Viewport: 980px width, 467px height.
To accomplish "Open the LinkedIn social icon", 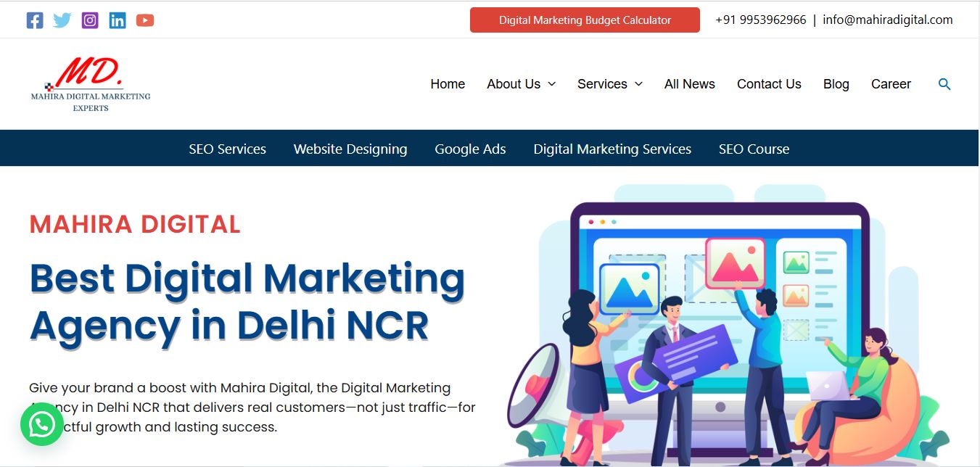I will pos(118,20).
